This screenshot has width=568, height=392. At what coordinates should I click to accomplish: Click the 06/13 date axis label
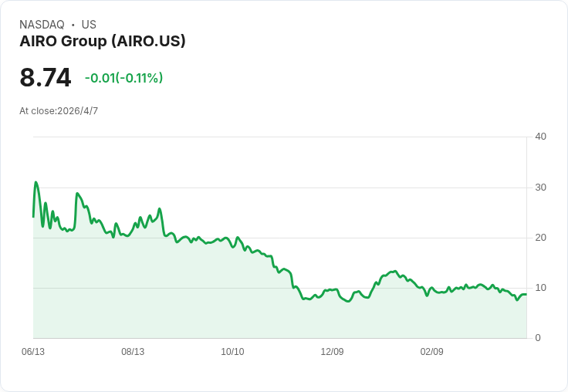pos(33,352)
